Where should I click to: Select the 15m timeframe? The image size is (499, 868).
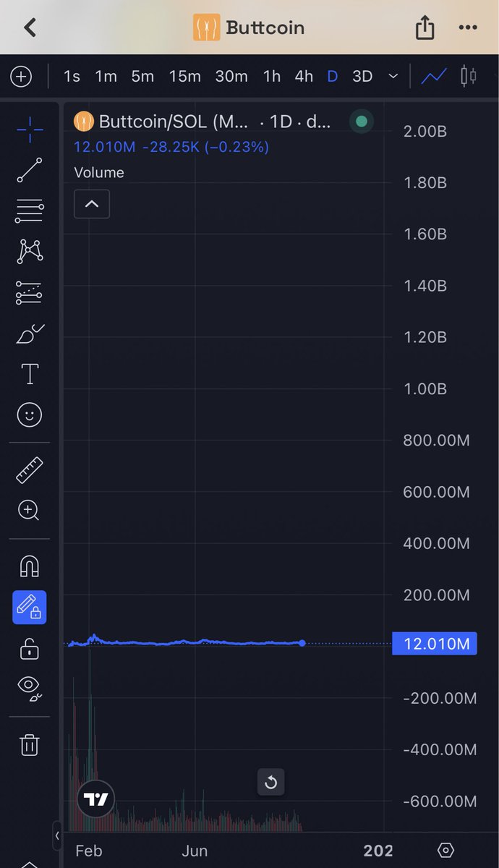tap(184, 76)
